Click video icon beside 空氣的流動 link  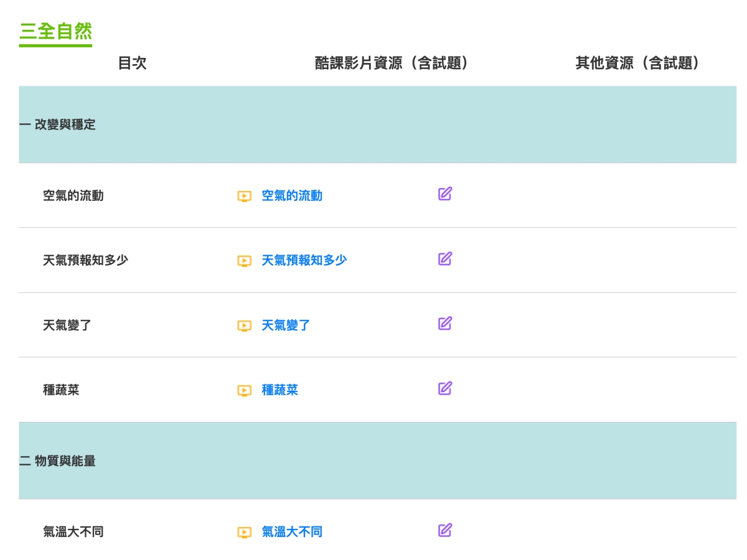[x=244, y=197]
